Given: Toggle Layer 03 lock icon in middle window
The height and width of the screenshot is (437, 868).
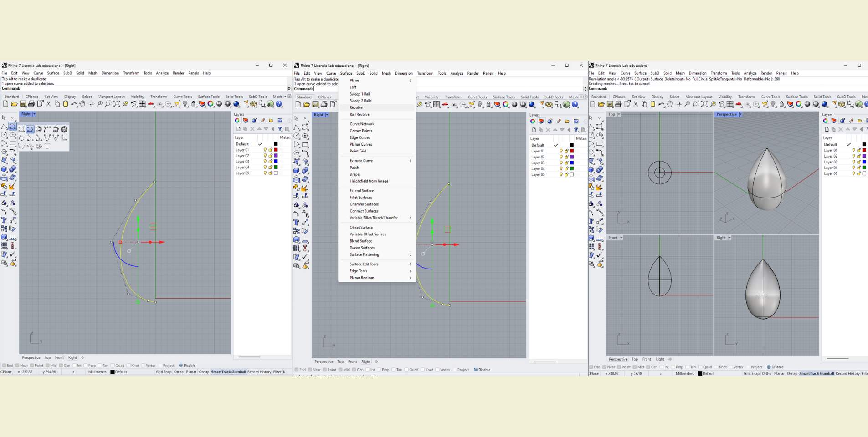Looking at the screenshot, I should [x=566, y=163].
